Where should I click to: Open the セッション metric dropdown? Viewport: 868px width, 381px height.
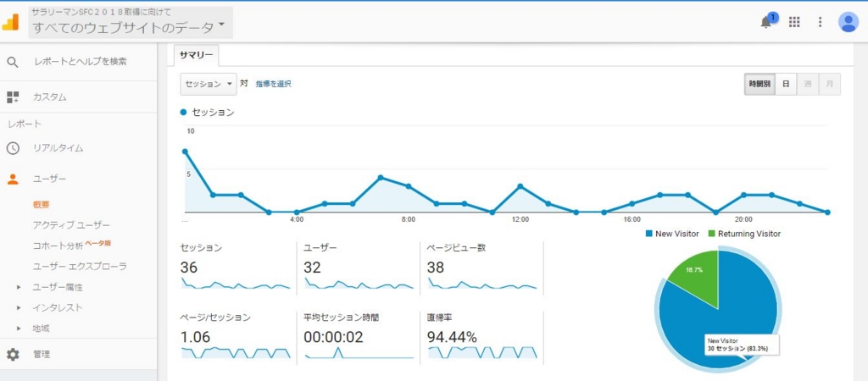pos(209,84)
